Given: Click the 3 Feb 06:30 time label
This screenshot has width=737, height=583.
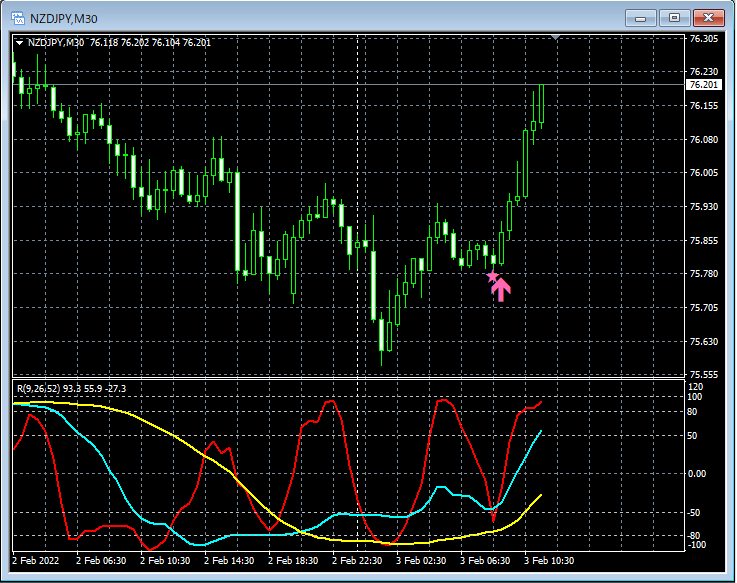Looking at the screenshot, I should pyautogui.click(x=485, y=560).
